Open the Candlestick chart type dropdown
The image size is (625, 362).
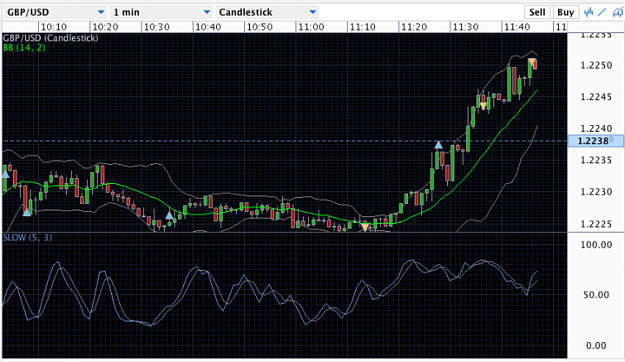point(267,12)
